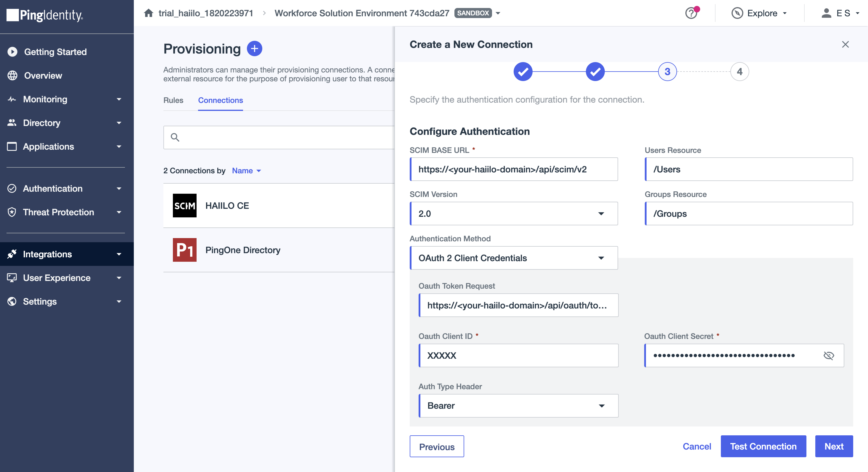Click the Previous button
Viewport: 868px width, 472px height.
pyautogui.click(x=437, y=446)
